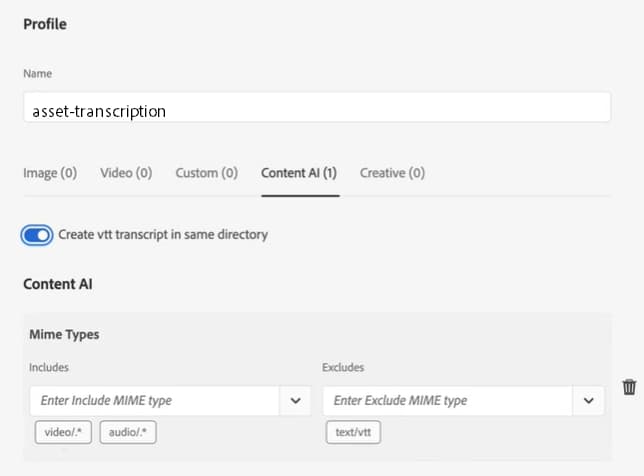Image resolution: width=644 pixels, height=476 pixels.
Task: Click the Profile page heading
Action: pyautogui.click(x=45, y=24)
